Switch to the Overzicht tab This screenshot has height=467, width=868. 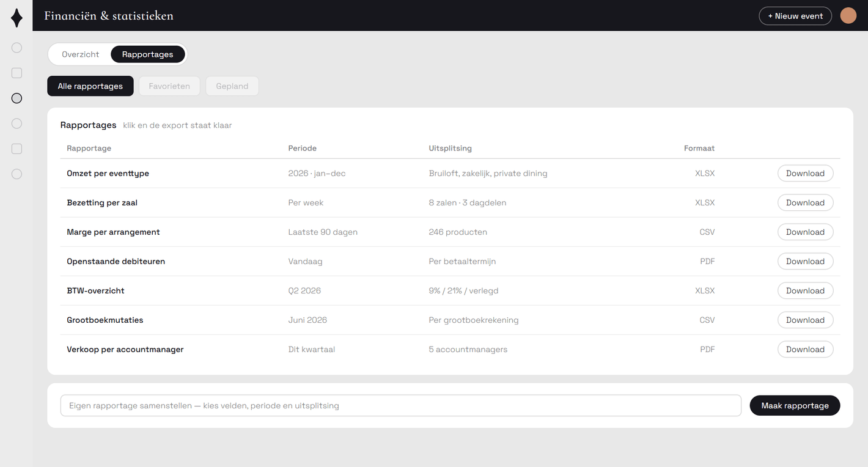coord(81,54)
